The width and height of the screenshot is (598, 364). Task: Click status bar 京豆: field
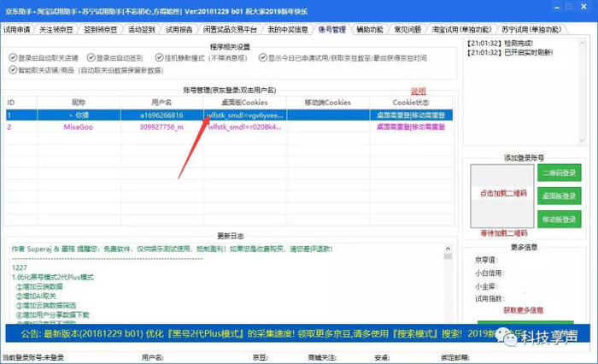click(260, 357)
